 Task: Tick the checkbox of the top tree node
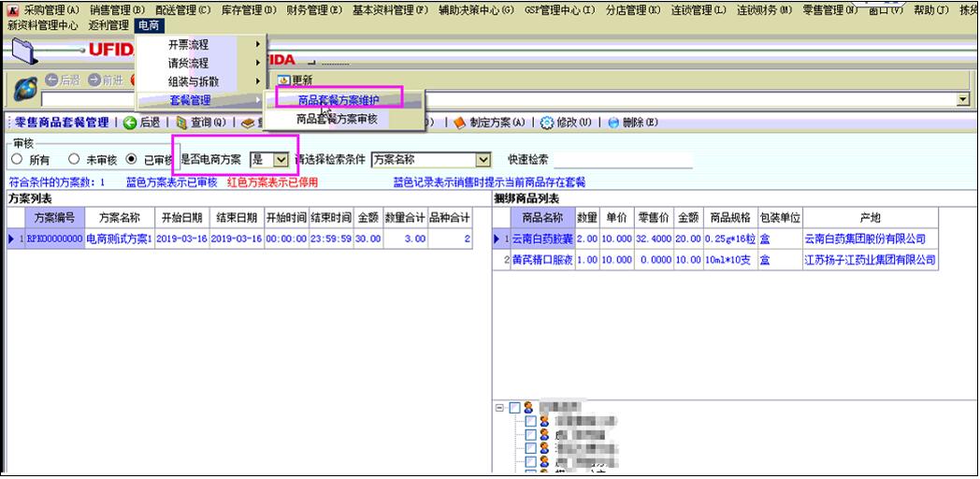514,408
